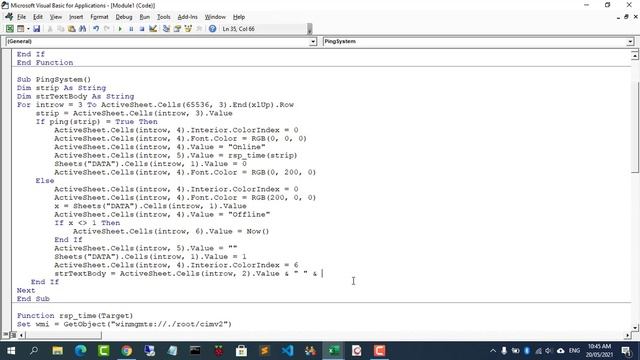
Task: Switch to Excel taskbar icon
Action: pos(333,351)
